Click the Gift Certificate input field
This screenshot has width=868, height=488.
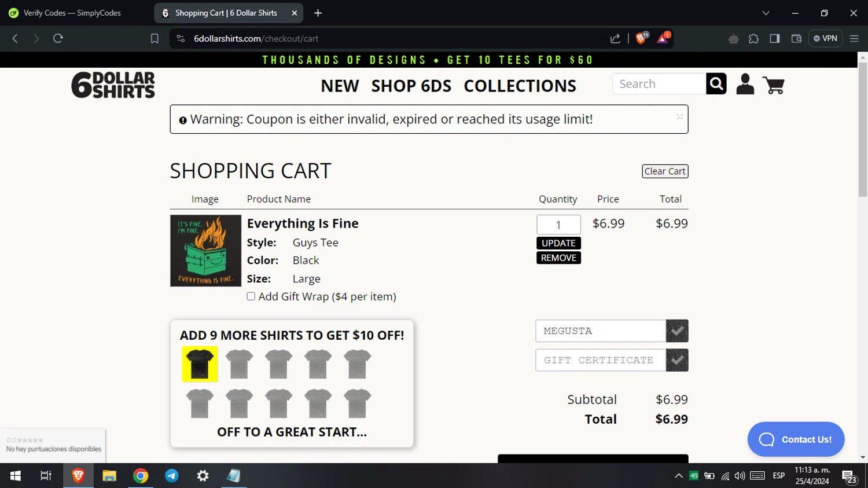pyautogui.click(x=601, y=360)
